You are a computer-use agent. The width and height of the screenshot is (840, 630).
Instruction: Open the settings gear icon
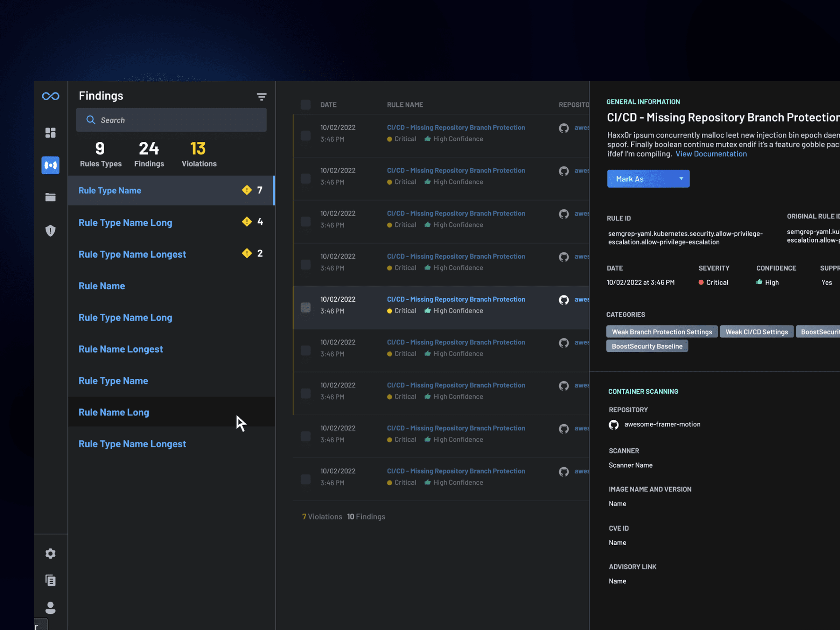click(x=50, y=553)
